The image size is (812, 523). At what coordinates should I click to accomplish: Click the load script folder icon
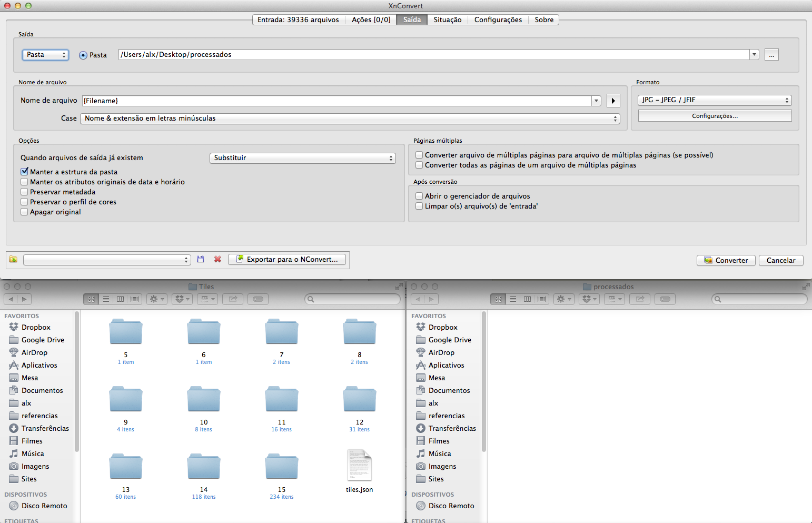(x=13, y=259)
